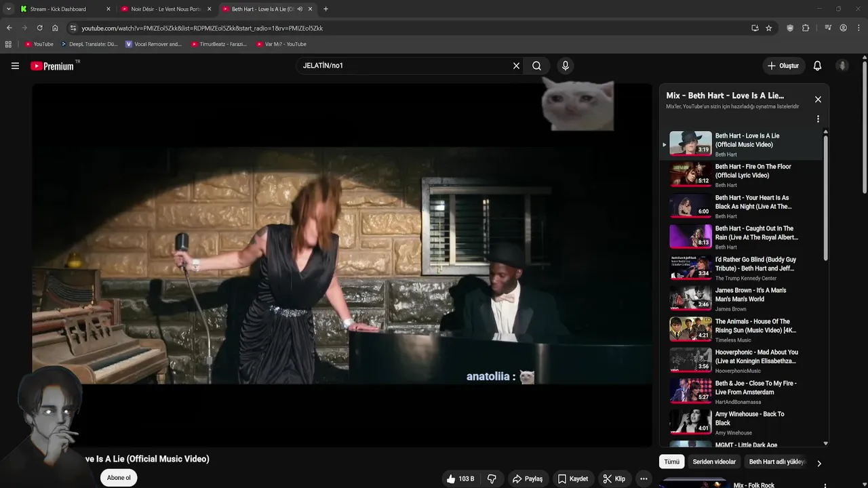Open the bookmarks apps grid icon
The width and height of the screenshot is (868, 488).
pos(8,44)
